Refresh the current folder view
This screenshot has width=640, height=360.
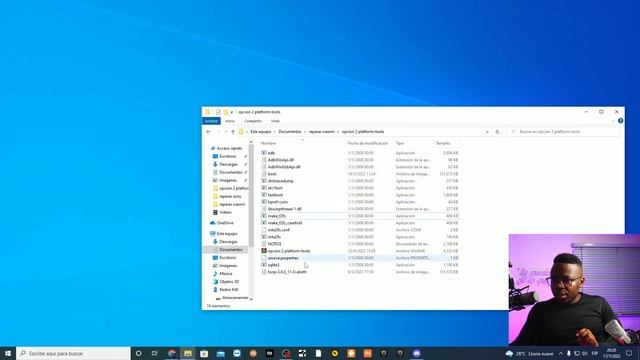[x=497, y=132]
